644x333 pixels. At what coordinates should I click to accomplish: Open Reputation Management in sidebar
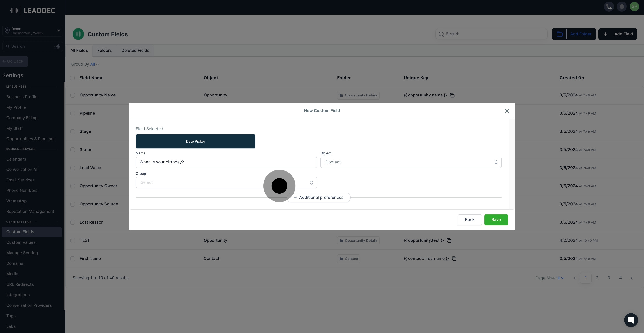pos(30,211)
